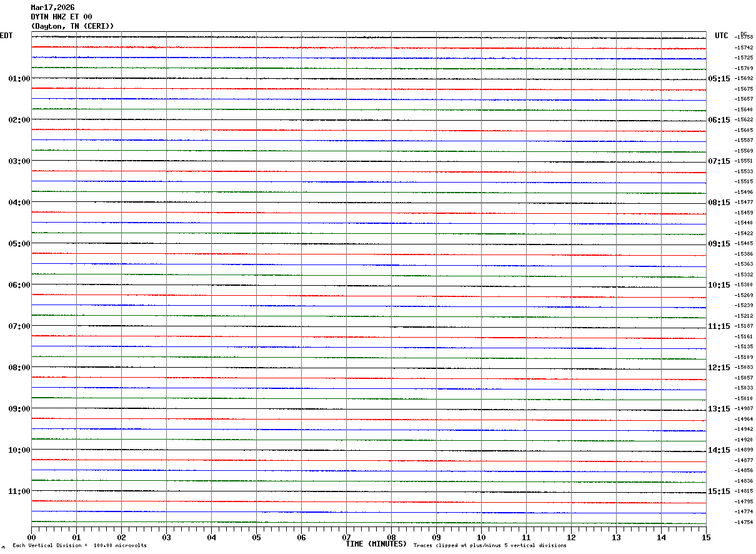Click the 07:15 UTC time label
This screenshot has height=554, width=756.
(719, 161)
